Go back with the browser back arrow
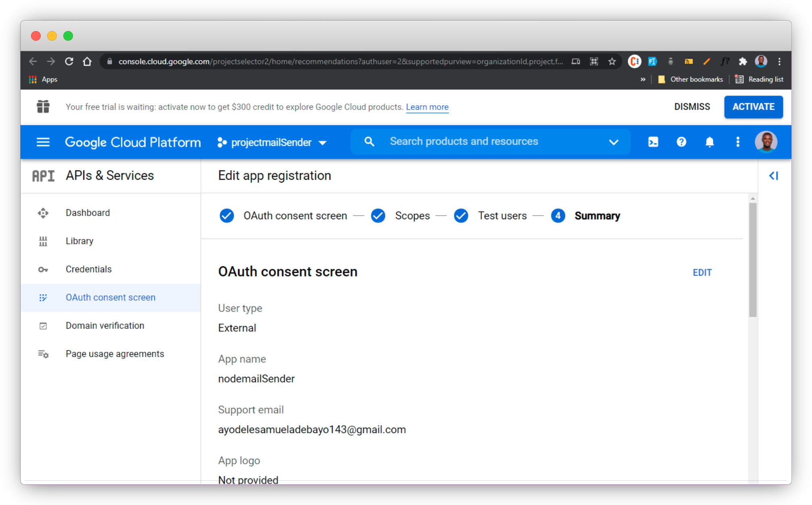 (33, 62)
